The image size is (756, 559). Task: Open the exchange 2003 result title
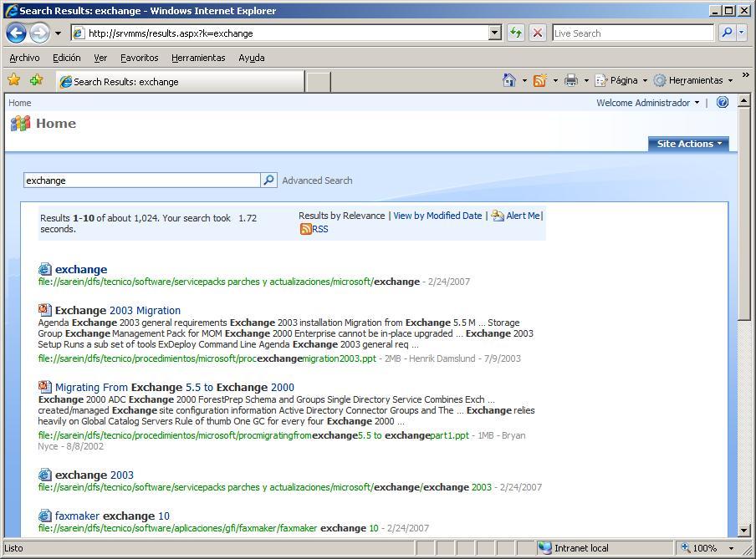pyautogui.click(x=94, y=475)
